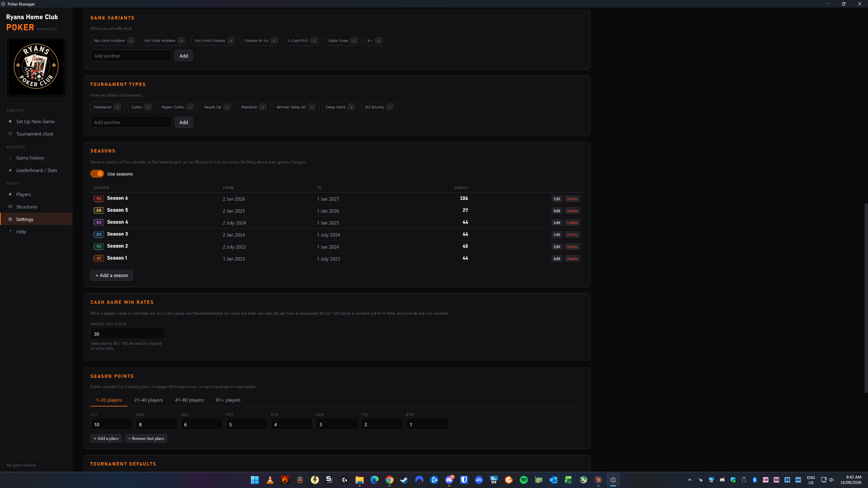This screenshot has height=488, width=868.
Task: Delete Season 4 row
Action: coord(572,223)
